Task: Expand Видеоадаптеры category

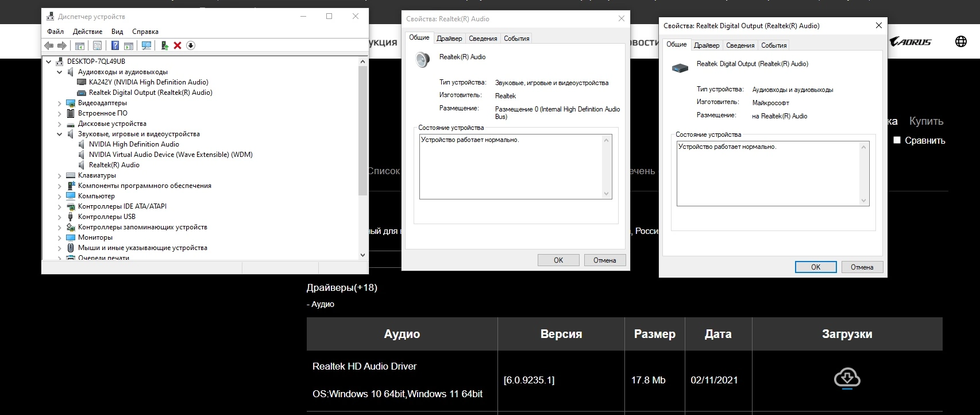Action: pyautogui.click(x=59, y=103)
